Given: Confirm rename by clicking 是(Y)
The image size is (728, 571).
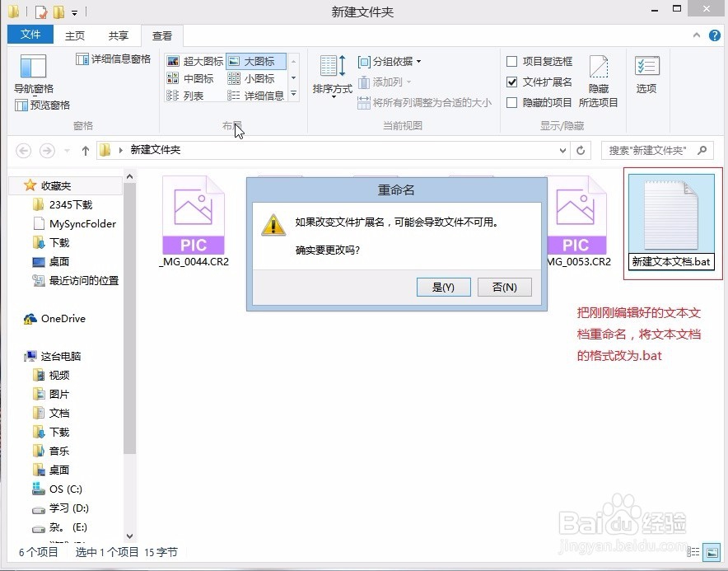Looking at the screenshot, I should point(443,287).
